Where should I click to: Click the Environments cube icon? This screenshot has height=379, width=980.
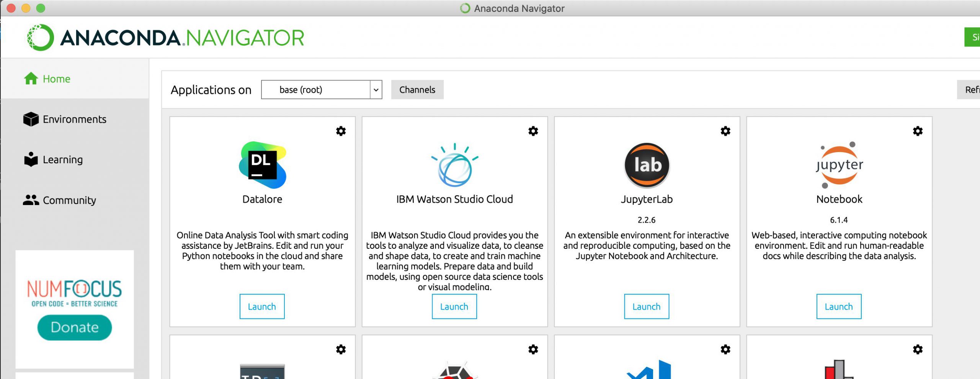[31, 119]
